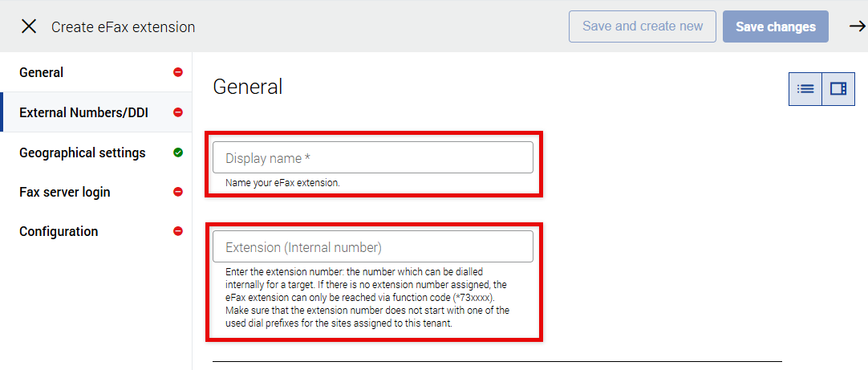Switch to list view layout icon
868x370 pixels.
(805, 88)
